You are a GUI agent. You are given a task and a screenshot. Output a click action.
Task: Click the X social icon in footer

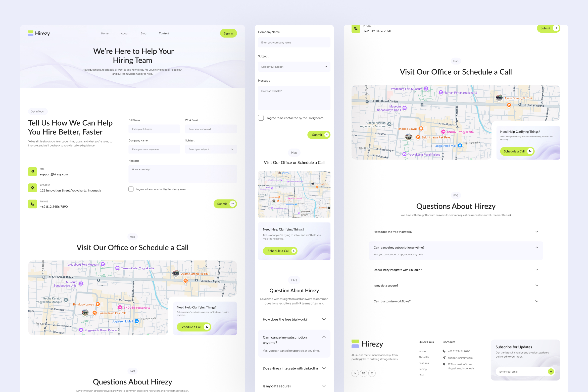[x=372, y=373]
